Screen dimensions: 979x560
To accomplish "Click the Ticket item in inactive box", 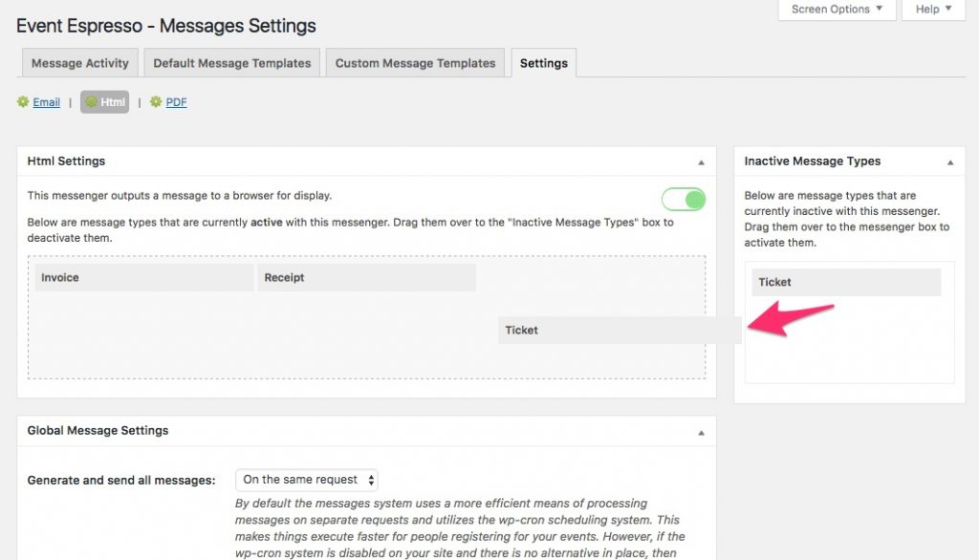I will tap(847, 282).
